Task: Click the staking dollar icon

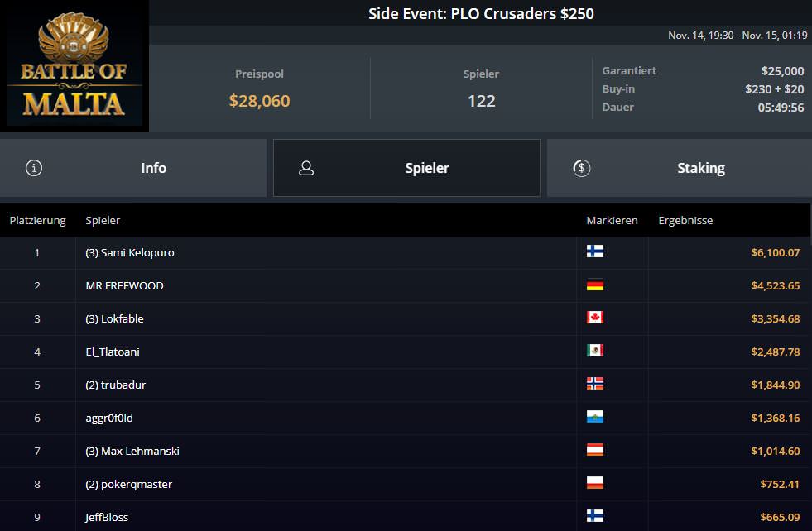Action: tap(581, 168)
